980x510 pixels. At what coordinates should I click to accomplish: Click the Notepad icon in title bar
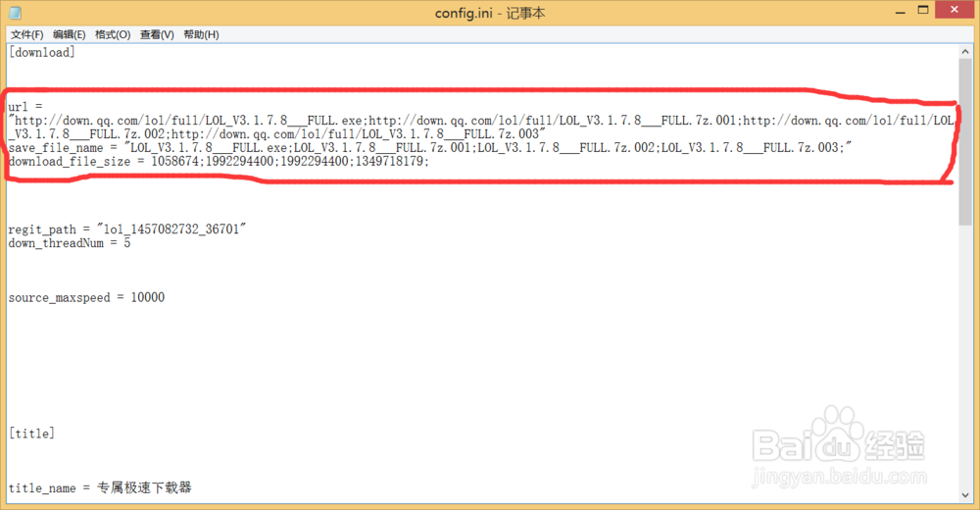(15, 13)
